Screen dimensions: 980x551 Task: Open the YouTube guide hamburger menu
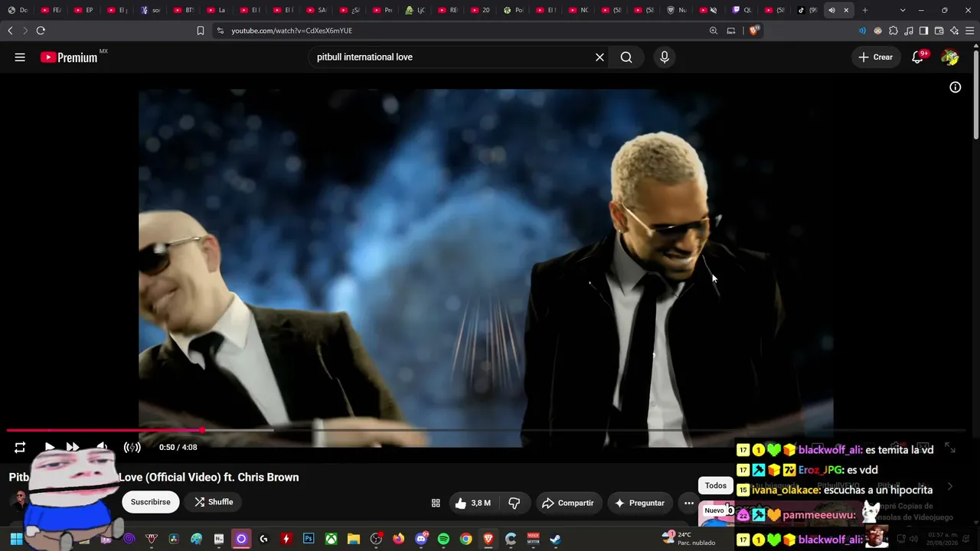click(20, 57)
